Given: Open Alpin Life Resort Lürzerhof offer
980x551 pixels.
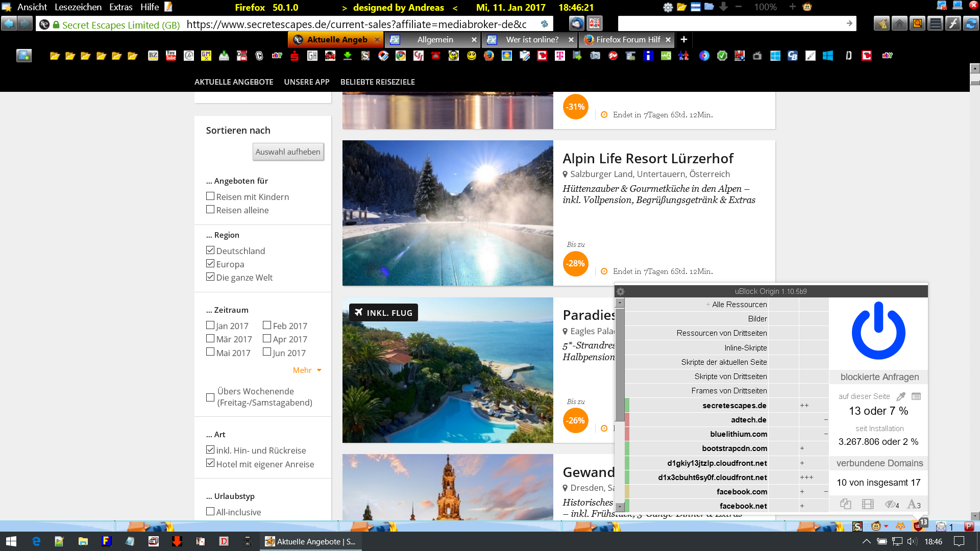Looking at the screenshot, I should tap(648, 159).
